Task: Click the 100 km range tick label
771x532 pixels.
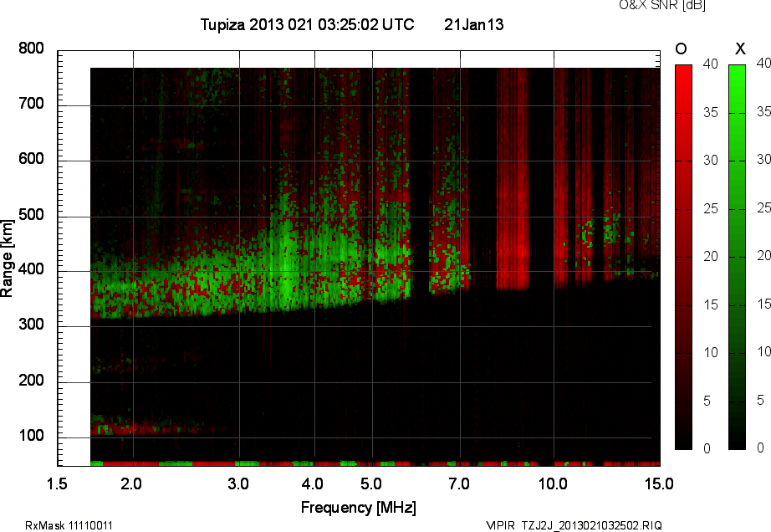Action: tap(31, 436)
